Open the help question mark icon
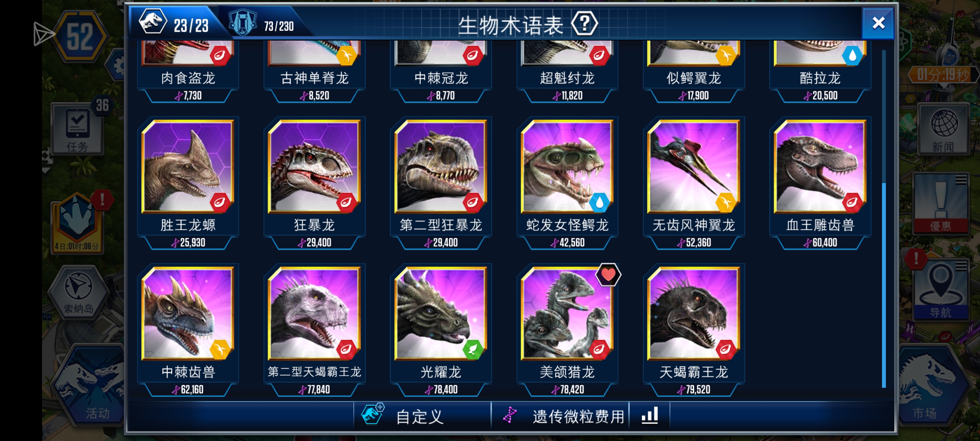 [x=584, y=24]
